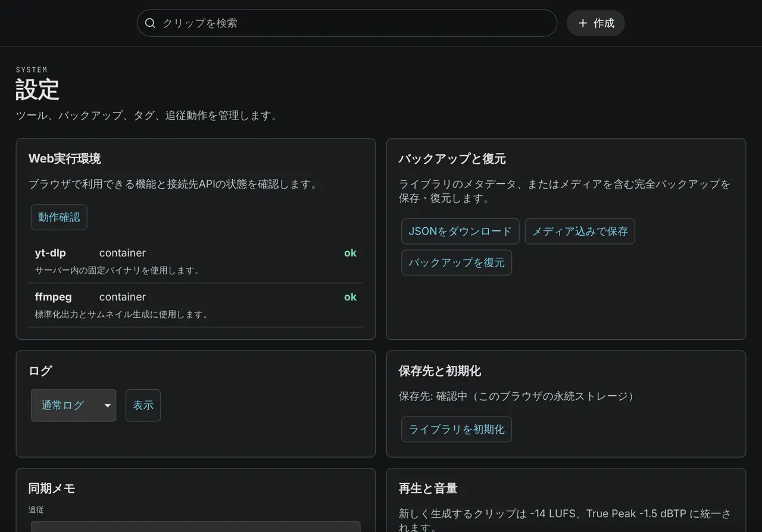This screenshot has height=532, width=762.
Task: Click container text in ffmpeg row
Action: coord(123,297)
